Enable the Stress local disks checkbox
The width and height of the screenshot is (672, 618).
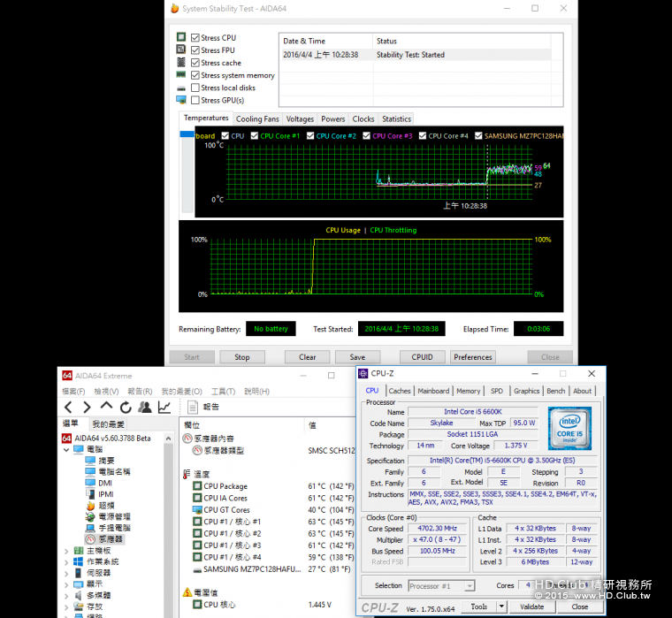click(x=195, y=88)
